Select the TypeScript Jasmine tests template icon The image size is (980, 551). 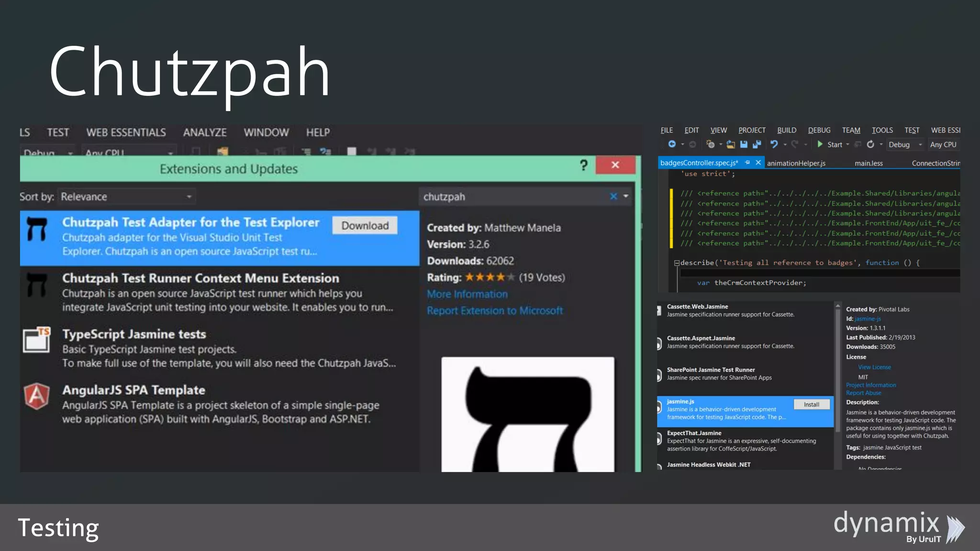coord(37,340)
